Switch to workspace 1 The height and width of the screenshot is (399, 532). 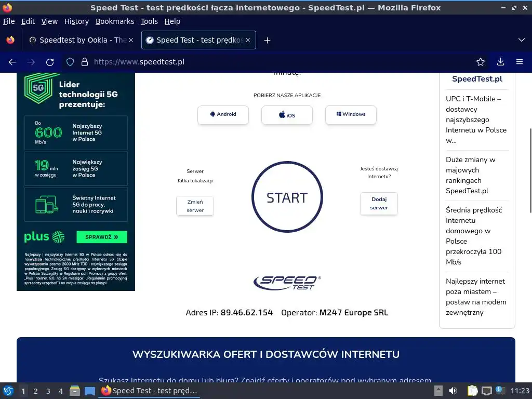[x=23, y=391]
